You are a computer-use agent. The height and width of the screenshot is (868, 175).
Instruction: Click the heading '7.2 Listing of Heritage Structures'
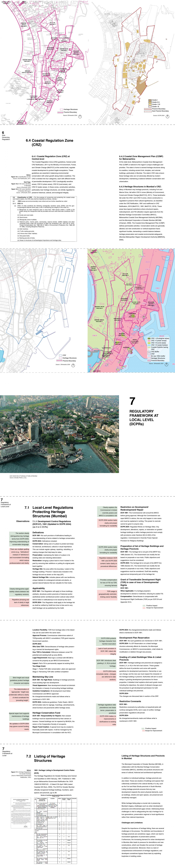click(x=45, y=759)
